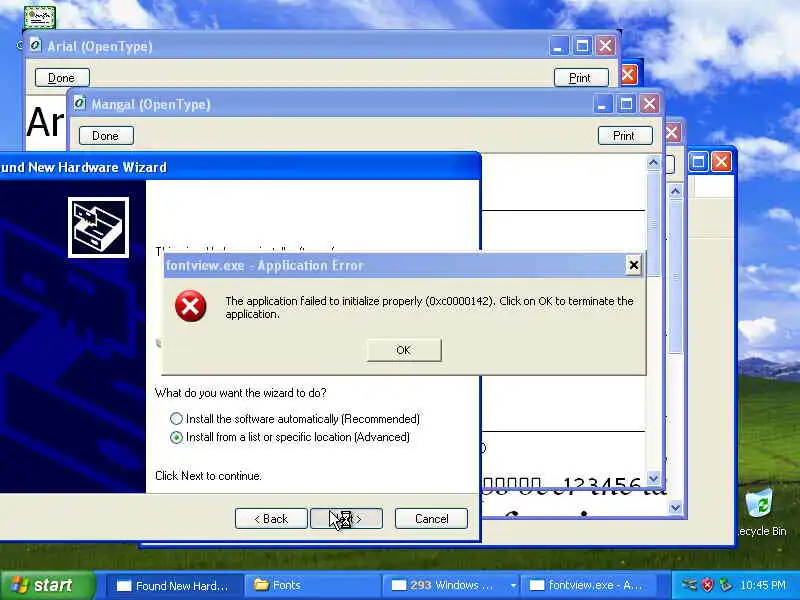Click the Back button in the hardware wizard

click(x=271, y=518)
